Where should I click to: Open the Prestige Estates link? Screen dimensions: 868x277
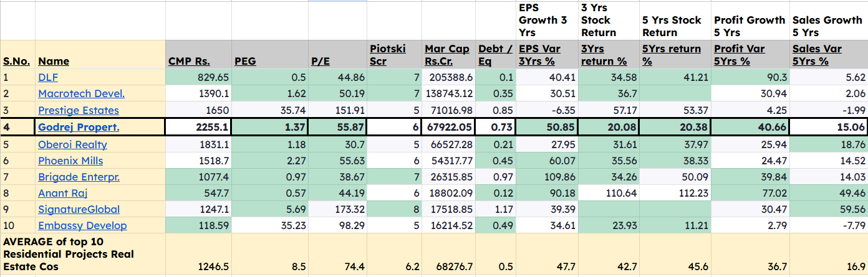(79, 110)
